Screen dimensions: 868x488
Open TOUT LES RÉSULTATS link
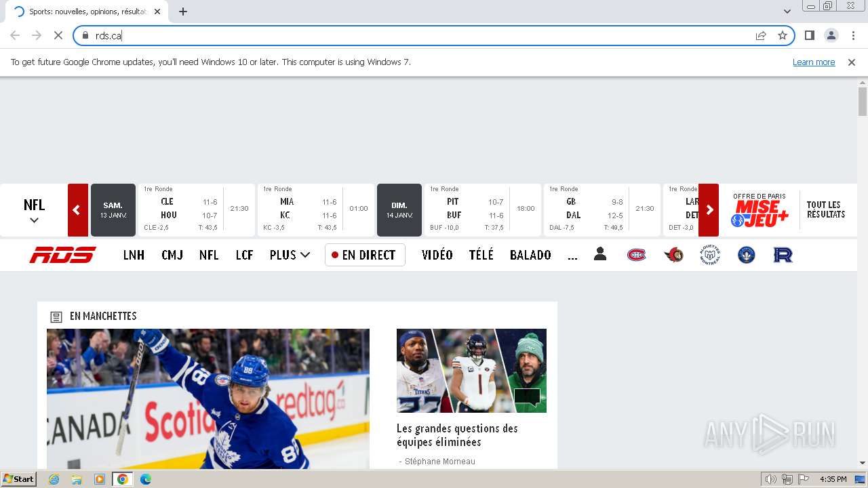pyautogui.click(x=825, y=209)
